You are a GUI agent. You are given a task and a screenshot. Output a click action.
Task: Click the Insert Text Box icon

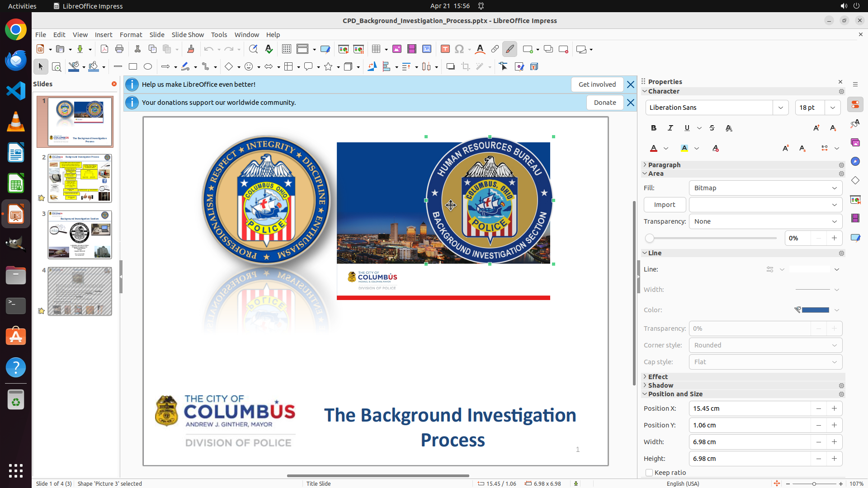(445, 49)
